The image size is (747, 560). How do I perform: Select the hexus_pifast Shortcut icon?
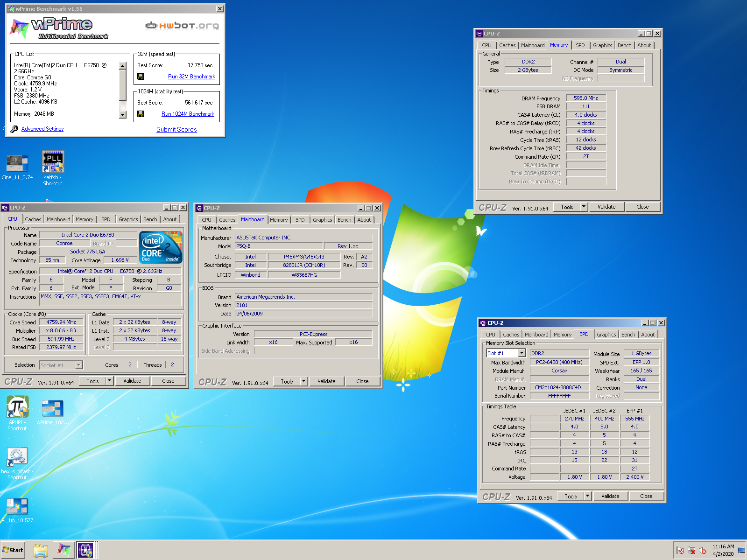[x=17, y=463]
